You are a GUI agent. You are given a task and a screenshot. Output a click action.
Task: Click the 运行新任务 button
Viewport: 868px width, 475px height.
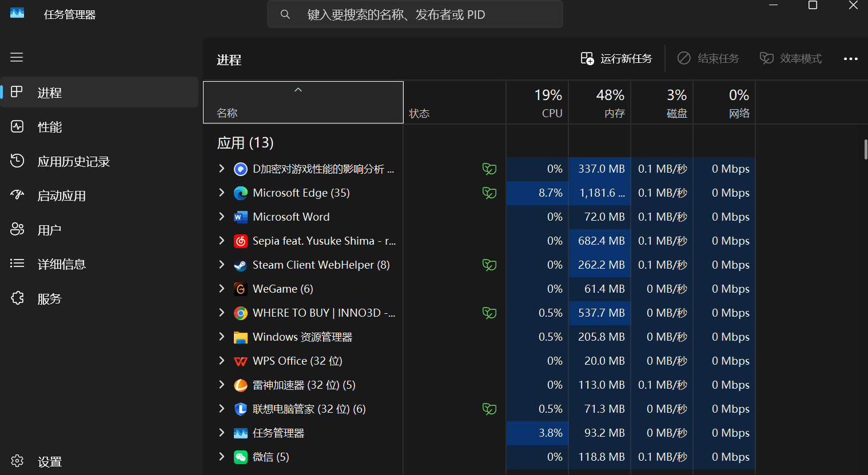pyautogui.click(x=616, y=59)
